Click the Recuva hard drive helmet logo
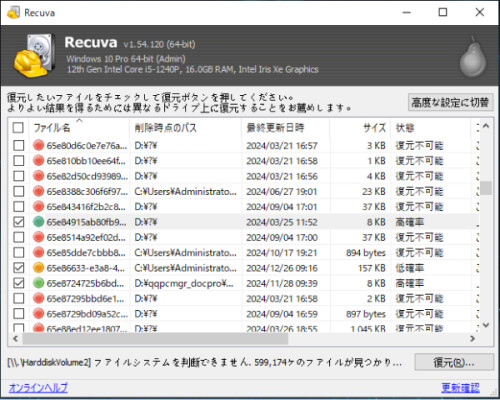Viewport: 500px width, 400px height. pyautogui.click(x=35, y=55)
